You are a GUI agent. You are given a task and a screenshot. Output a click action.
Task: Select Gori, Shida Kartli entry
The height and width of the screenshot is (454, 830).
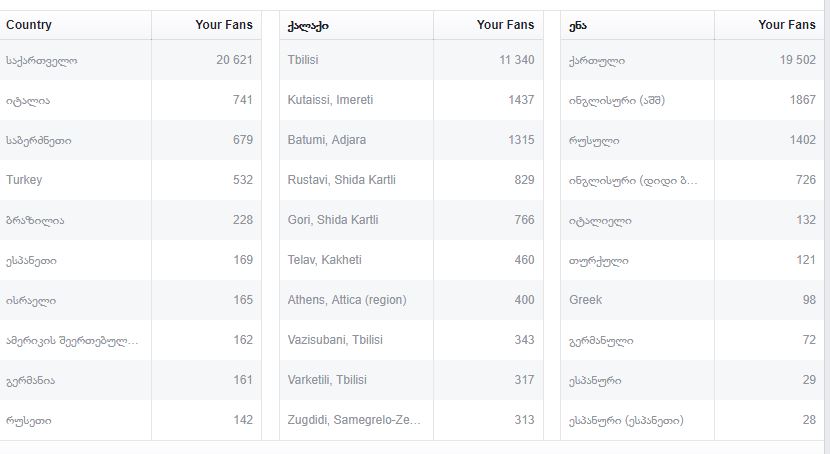click(x=332, y=220)
